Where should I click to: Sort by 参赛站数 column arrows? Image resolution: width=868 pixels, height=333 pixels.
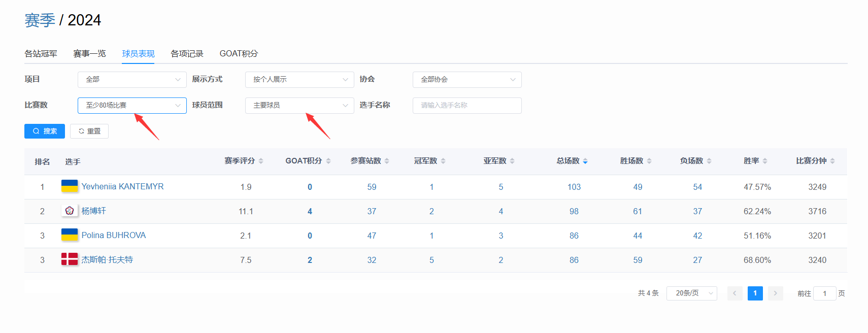pyautogui.click(x=387, y=161)
